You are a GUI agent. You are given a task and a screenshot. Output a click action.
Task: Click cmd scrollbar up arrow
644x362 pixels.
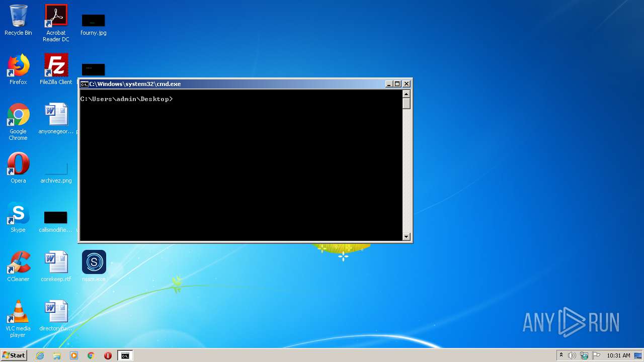[407, 94]
